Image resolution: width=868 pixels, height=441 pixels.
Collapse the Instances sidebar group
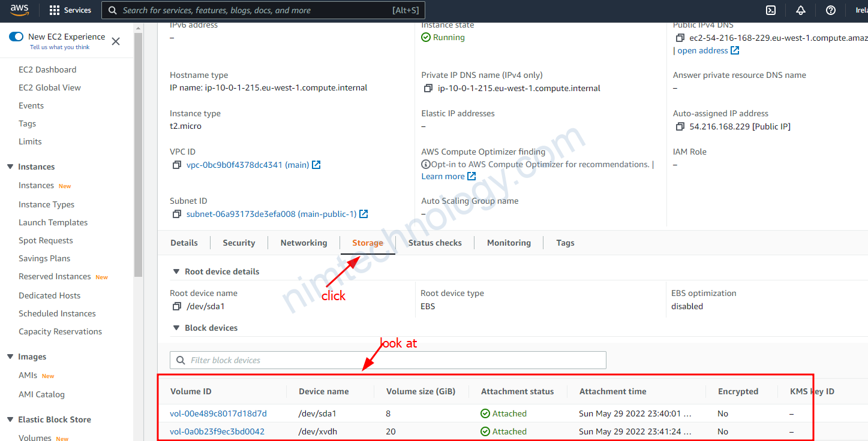point(10,167)
